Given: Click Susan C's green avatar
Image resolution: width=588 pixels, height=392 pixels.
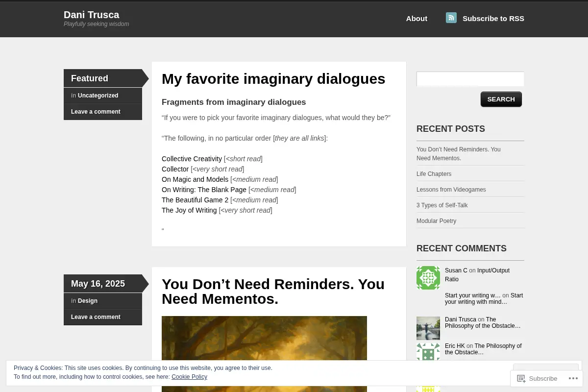Looking at the screenshot, I should pyautogui.click(x=428, y=278).
